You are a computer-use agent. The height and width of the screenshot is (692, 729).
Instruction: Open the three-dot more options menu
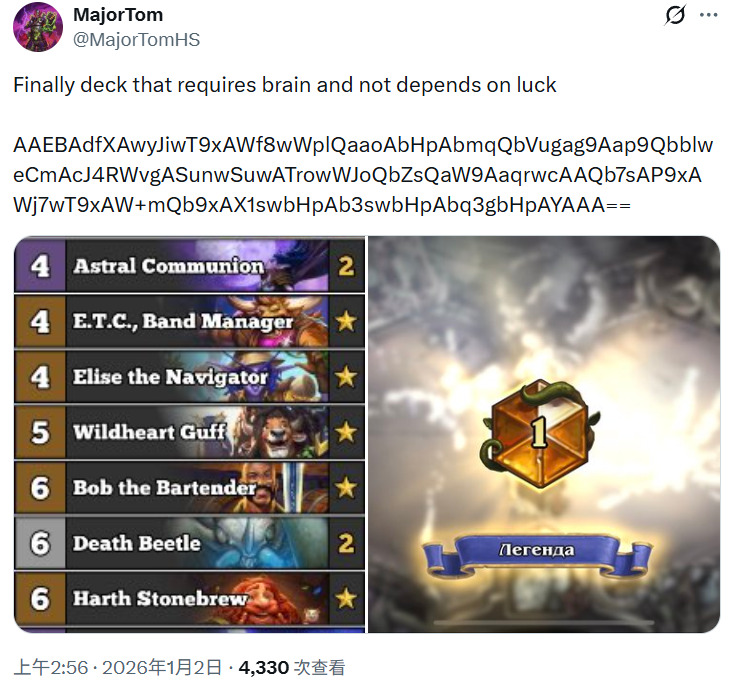(708, 15)
